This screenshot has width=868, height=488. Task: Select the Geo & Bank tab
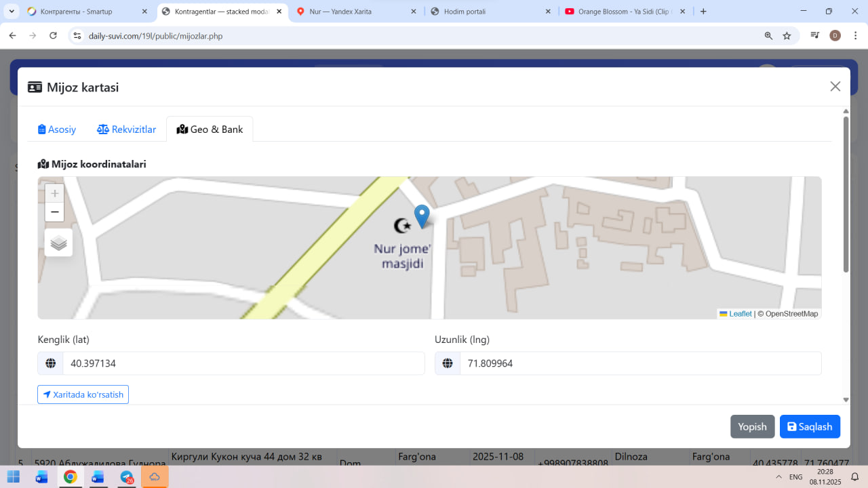210,129
